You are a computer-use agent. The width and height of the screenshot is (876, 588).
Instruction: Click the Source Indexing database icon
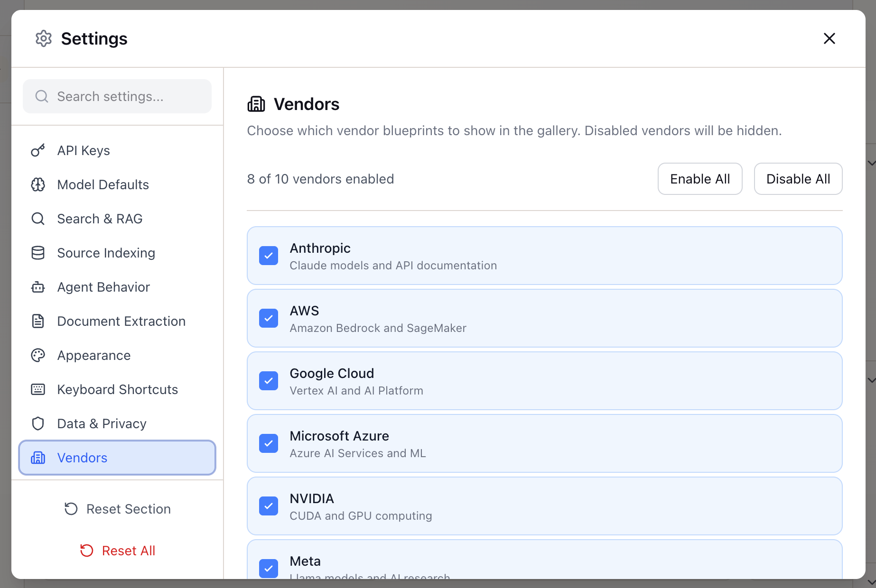click(37, 253)
